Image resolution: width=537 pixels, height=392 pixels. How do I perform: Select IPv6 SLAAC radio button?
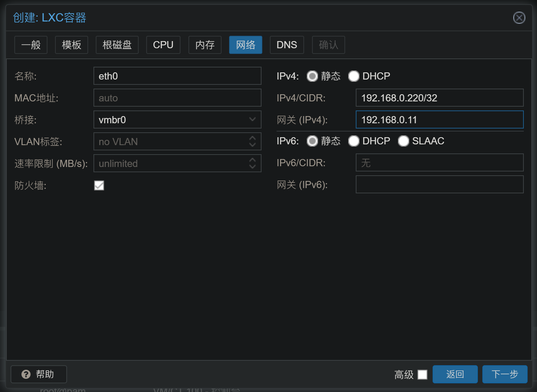(x=403, y=141)
